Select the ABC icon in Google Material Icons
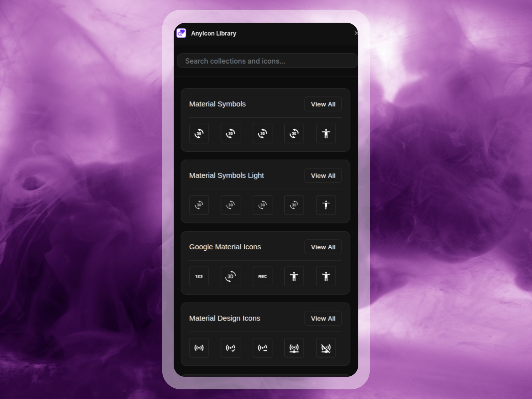Viewport: 532px width, 399px height. 262,276
